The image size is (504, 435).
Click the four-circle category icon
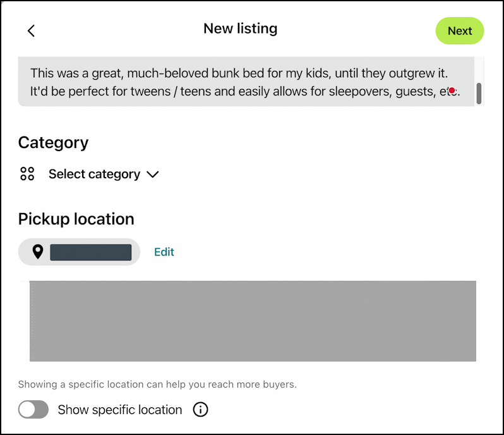pos(27,174)
